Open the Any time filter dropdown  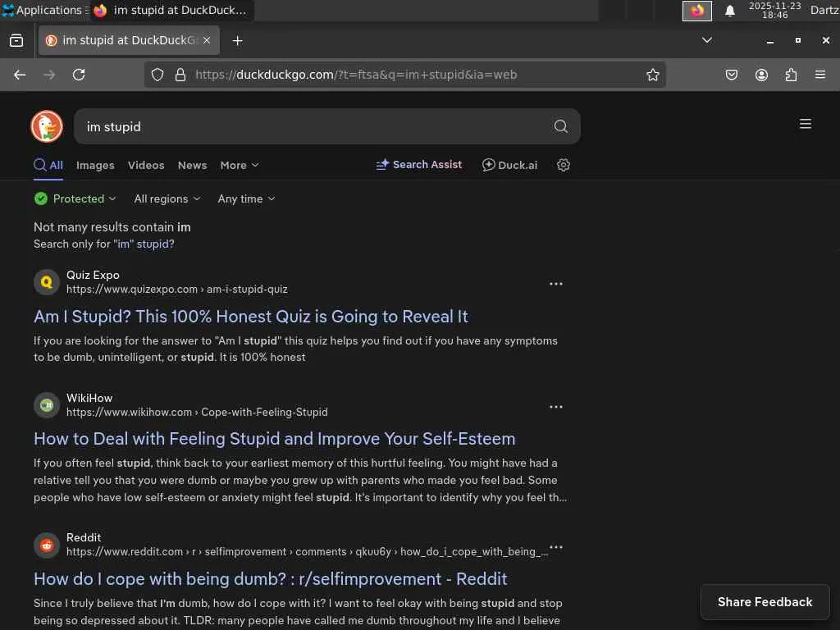point(246,199)
